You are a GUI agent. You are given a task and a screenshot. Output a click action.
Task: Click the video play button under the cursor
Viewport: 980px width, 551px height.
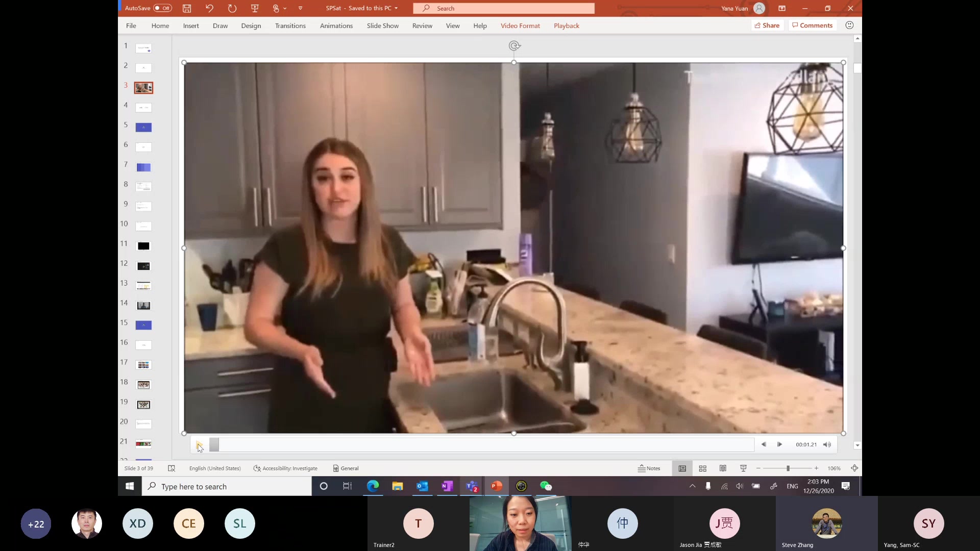click(x=199, y=445)
